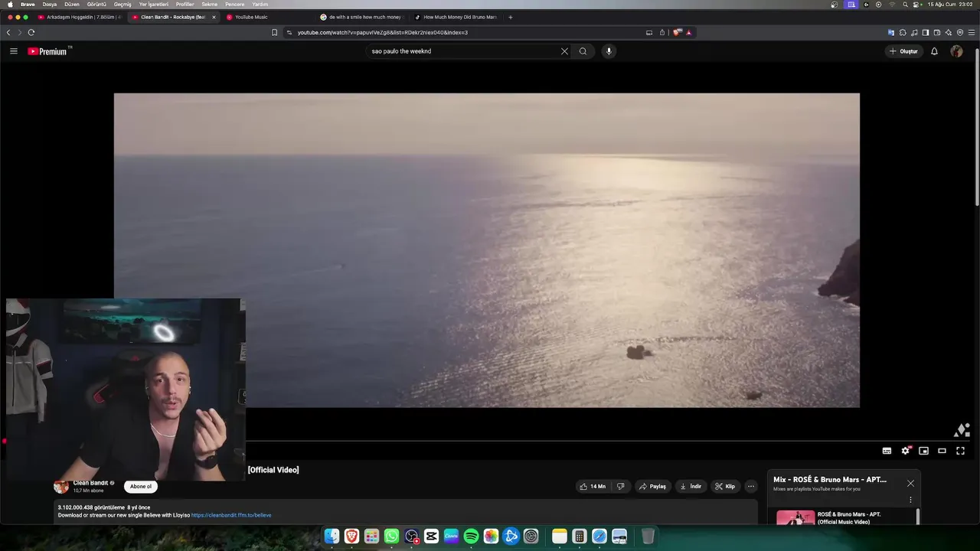Image resolution: width=980 pixels, height=551 pixels.
Task: Reload the page in Brave
Action: click(x=31, y=32)
